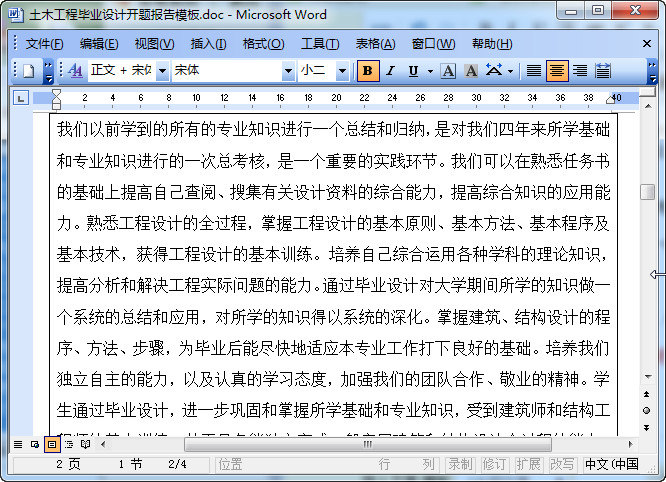This screenshot has width=666, height=482.
Task: Toggle Bold formatting
Action: [368, 70]
